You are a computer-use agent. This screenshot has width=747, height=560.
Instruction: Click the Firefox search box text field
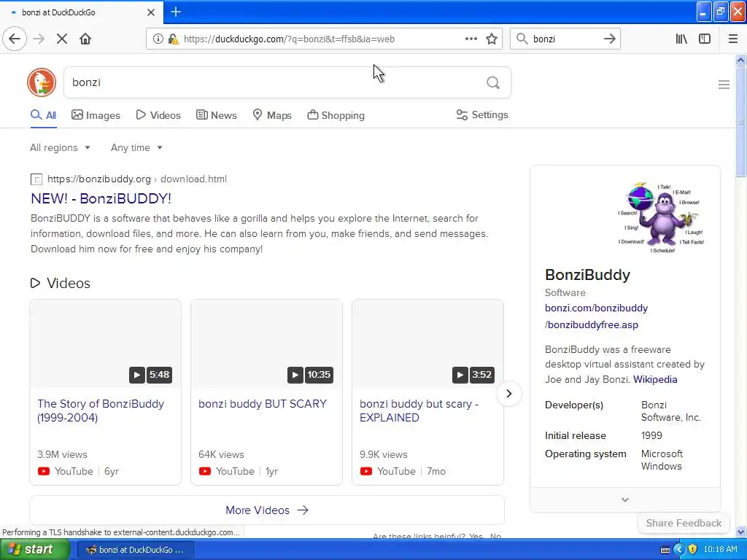coord(565,39)
